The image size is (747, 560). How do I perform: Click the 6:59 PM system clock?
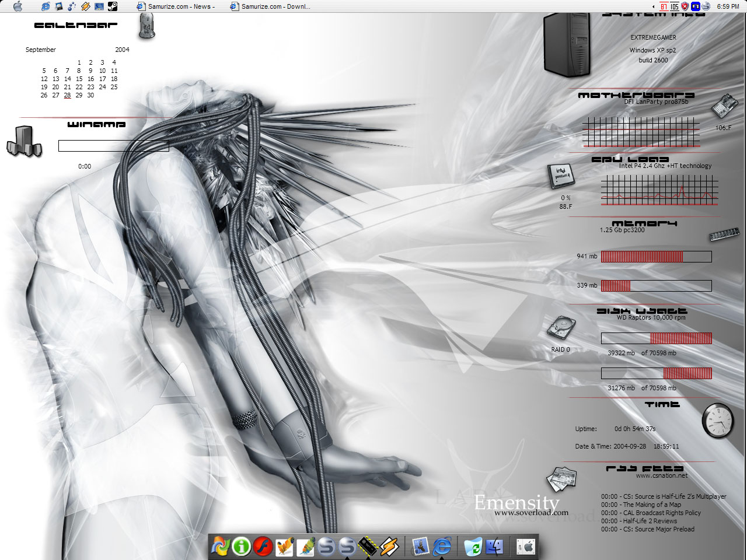[728, 6]
